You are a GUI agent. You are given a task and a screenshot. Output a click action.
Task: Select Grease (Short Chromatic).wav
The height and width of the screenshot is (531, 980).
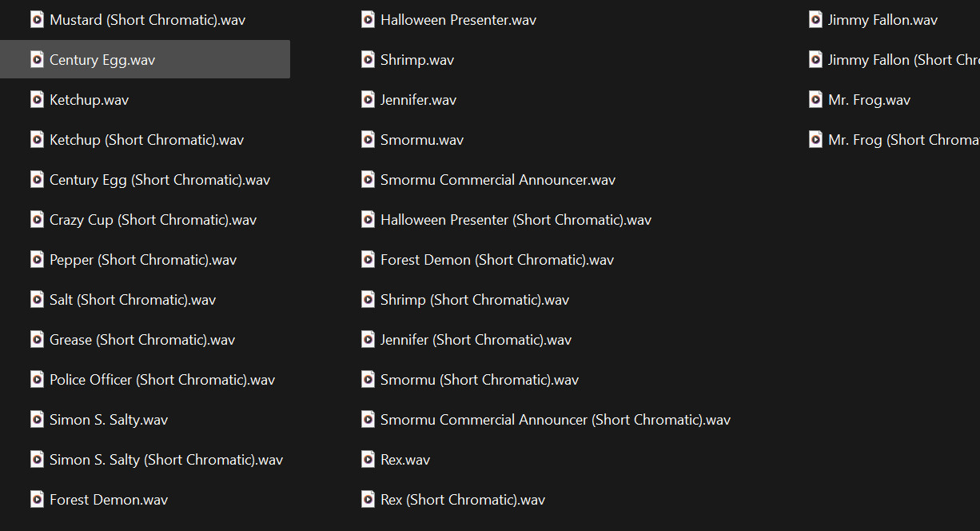click(142, 339)
